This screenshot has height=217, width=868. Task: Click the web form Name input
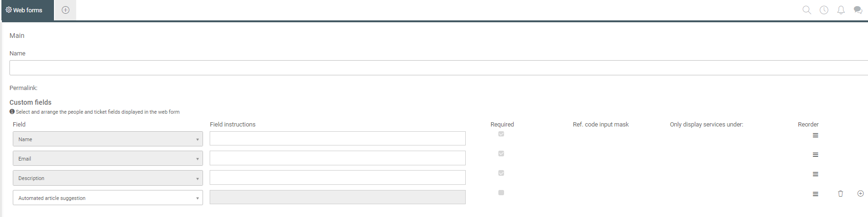[439, 68]
